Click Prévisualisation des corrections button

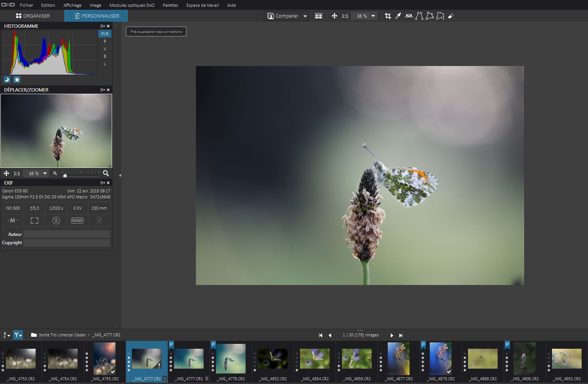click(156, 31)
